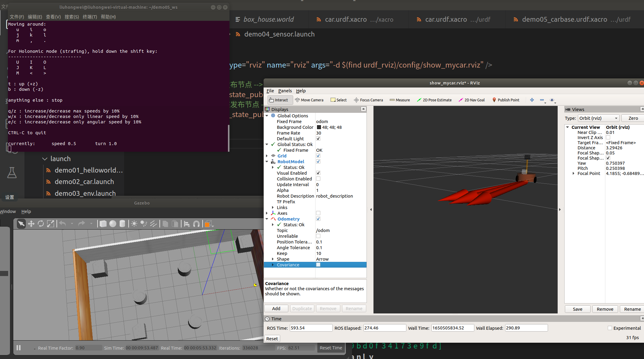The width and height of the screenshot is (644, 359).
Task: Collapse the Odometry display tree
Action: point(267,219)
